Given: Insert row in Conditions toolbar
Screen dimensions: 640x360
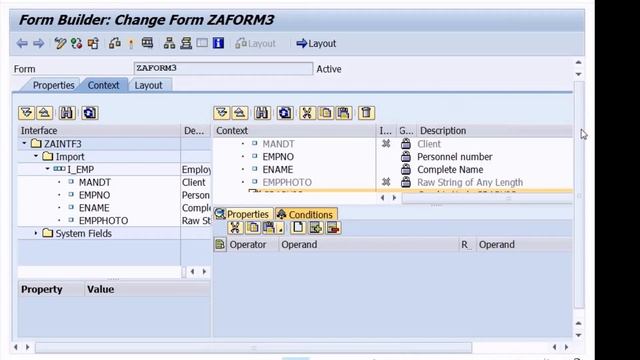Looking at the screenshot, I should point(316,228).
